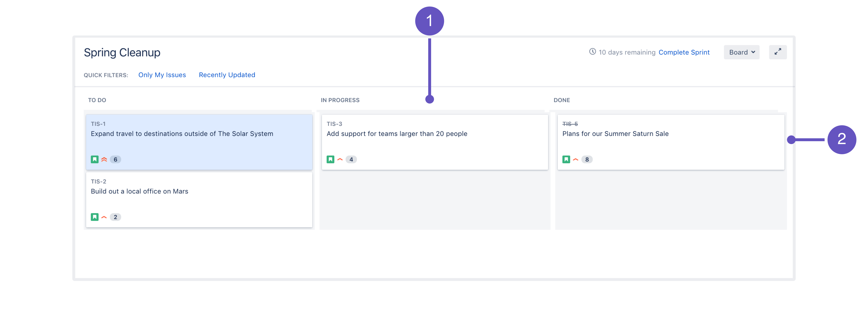Click the Only My Issues quick filter
Viewport: 868px width, 328px height.
click(x=162, y=74)
